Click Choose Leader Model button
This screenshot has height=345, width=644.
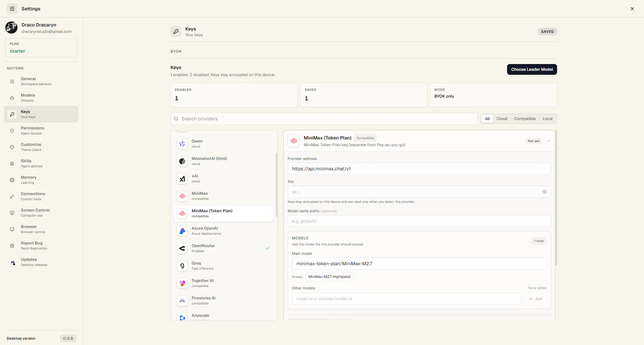coord(532,69)
